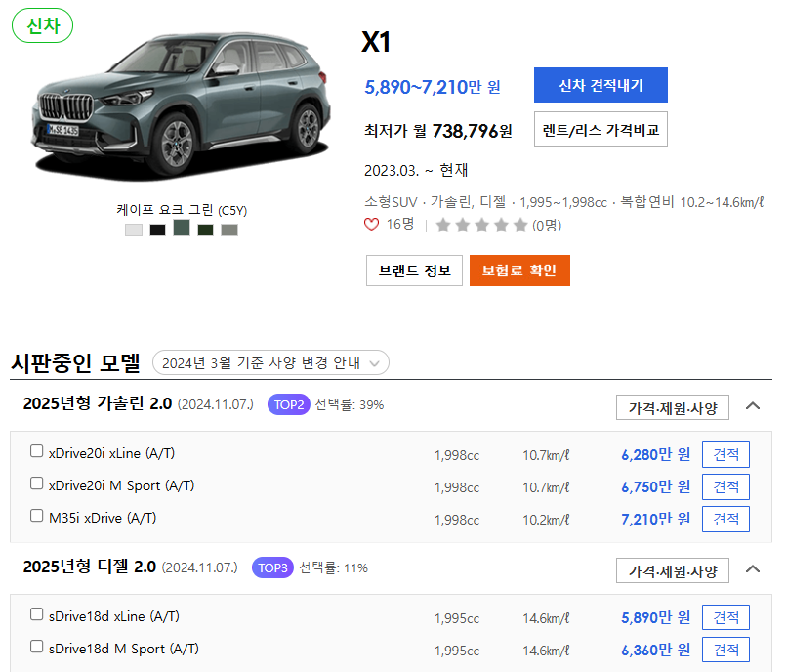Check the xDrive20i xLine checkbox
787x672 pixels.
[x=37, y=451]
